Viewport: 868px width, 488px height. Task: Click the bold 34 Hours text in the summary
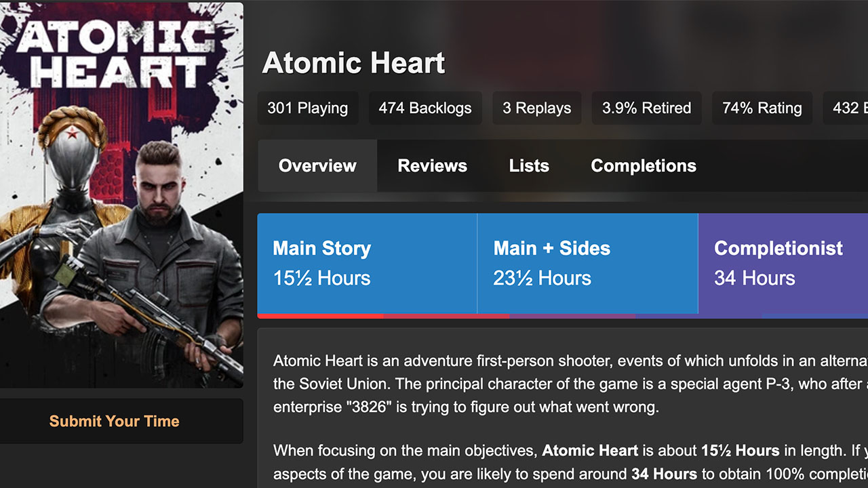pos(664,474)
